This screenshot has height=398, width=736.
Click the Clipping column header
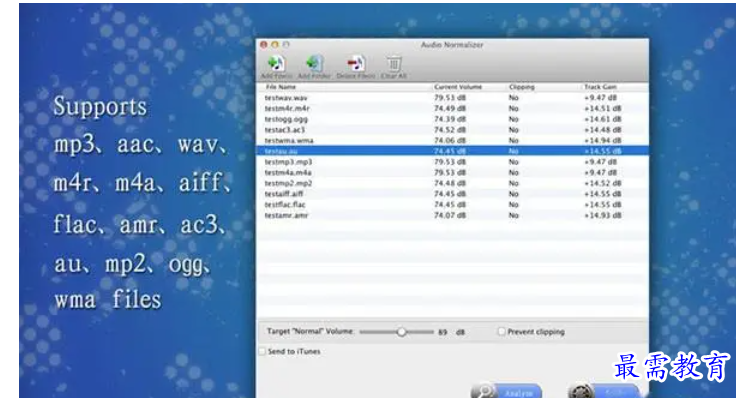pos(521,87)
